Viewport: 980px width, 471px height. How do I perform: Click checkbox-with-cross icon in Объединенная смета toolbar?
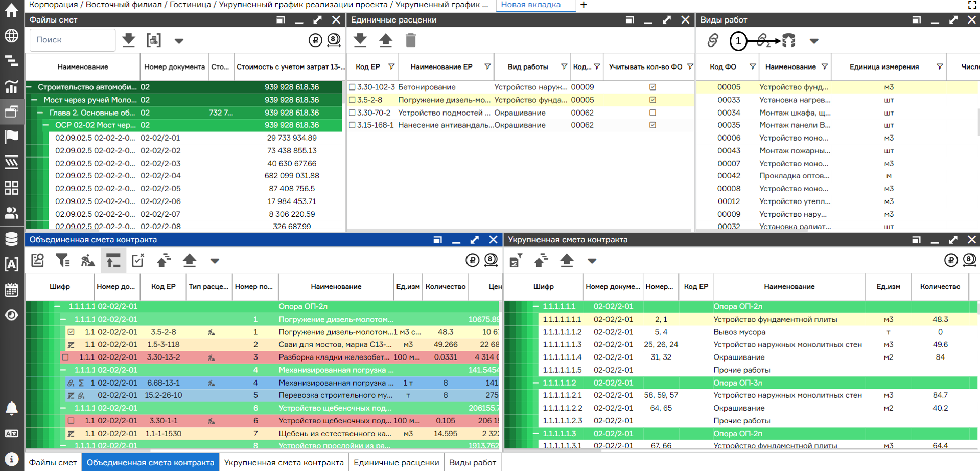coord(138,260)
